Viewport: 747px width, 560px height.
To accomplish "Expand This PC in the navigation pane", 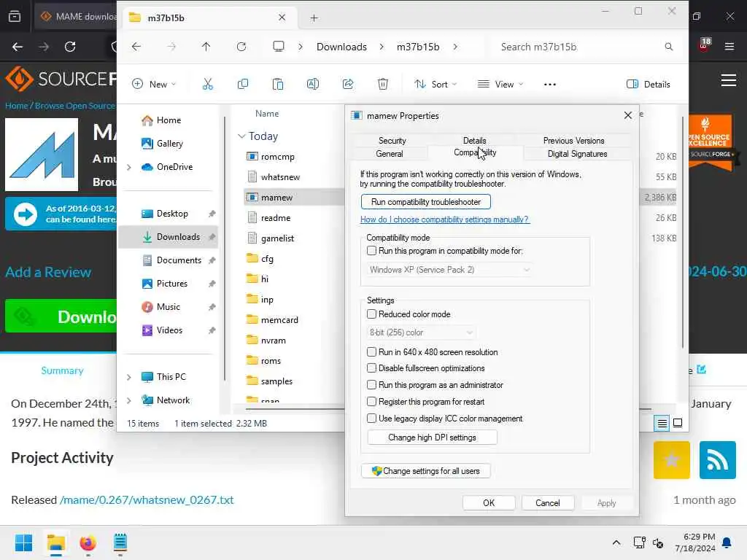I will coord(128,377).
